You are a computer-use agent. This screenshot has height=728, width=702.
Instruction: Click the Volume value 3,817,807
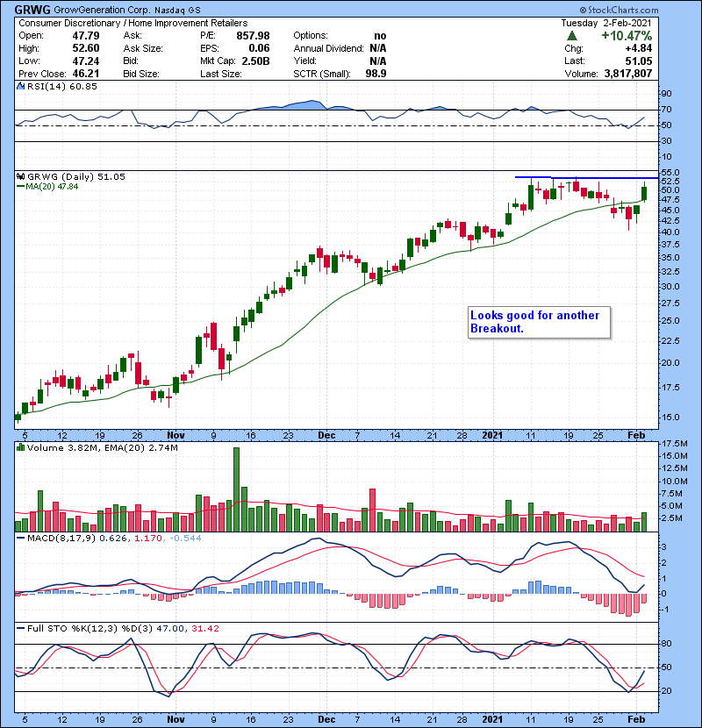pos(628,74)
